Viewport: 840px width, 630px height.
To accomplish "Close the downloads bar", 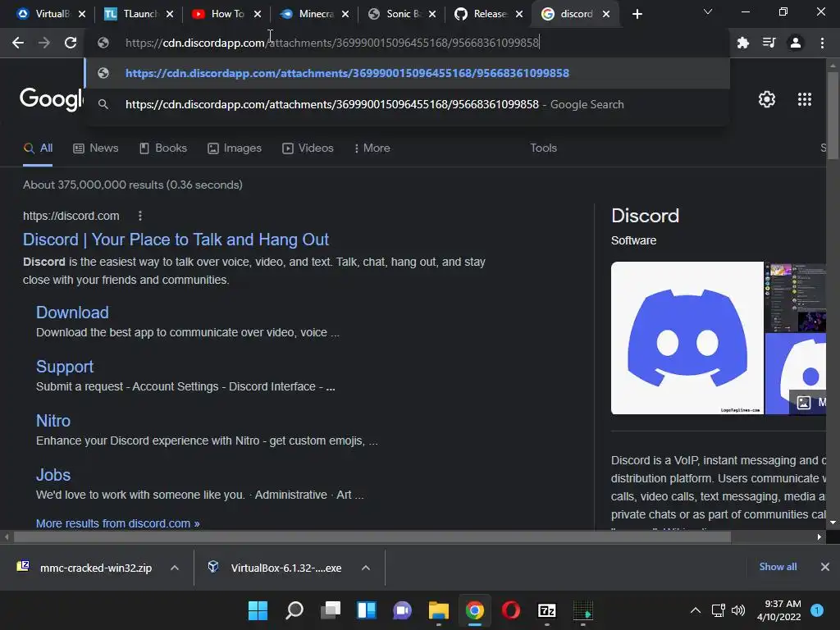I will (x=825, y=567).
